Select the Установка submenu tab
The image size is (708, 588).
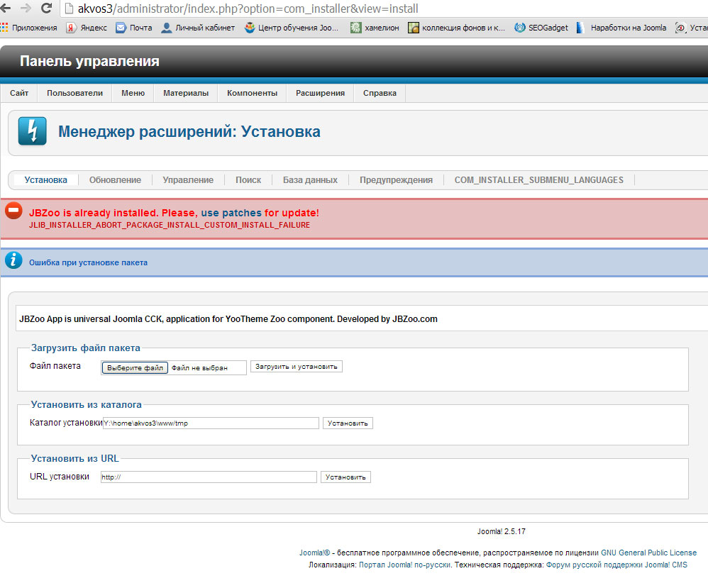[45, 179]
